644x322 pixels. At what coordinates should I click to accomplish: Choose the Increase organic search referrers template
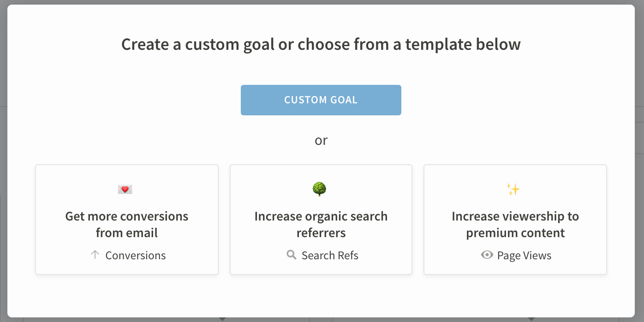coord(321,220)
